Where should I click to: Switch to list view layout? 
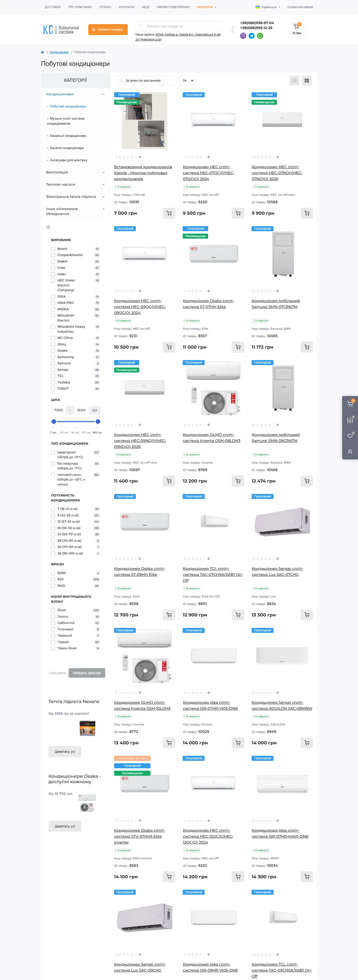click(294, 81)
